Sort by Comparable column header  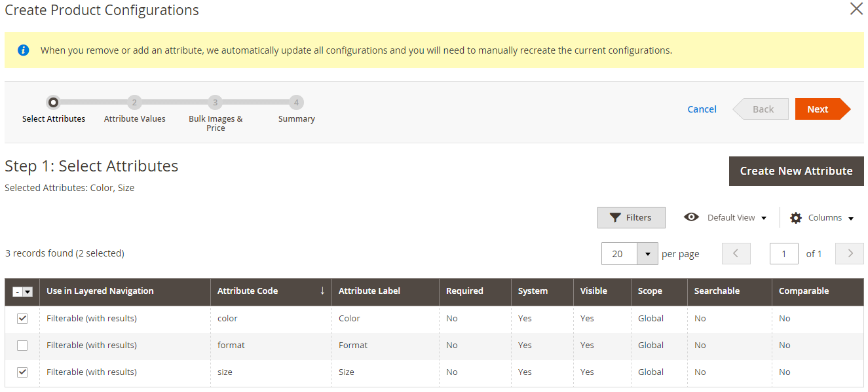[x=818, y=291]
